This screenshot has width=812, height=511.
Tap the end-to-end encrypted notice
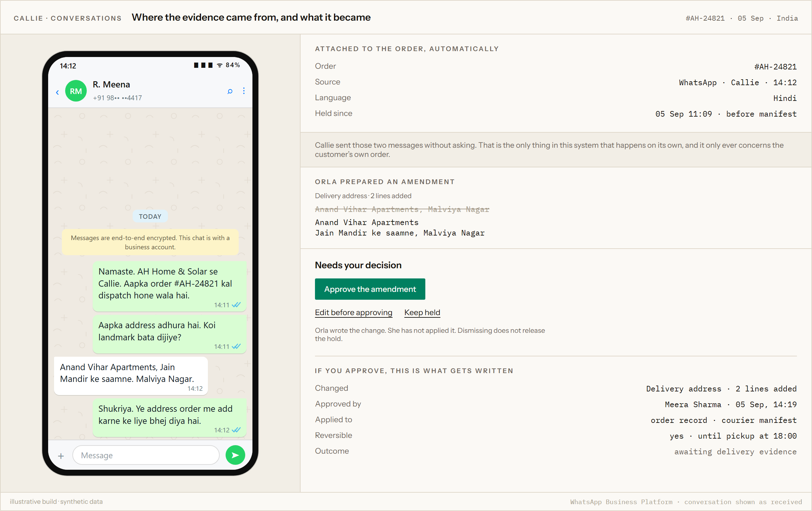[x=150, y=242]
